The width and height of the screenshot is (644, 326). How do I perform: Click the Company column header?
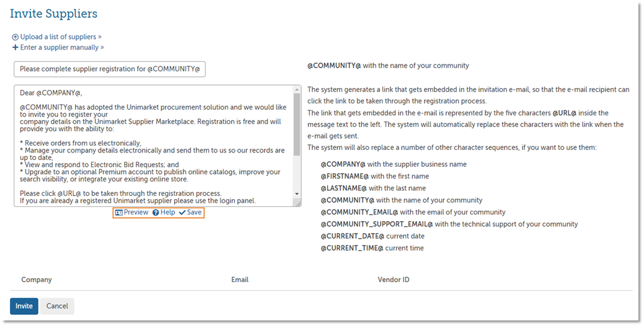coord(37,280)
